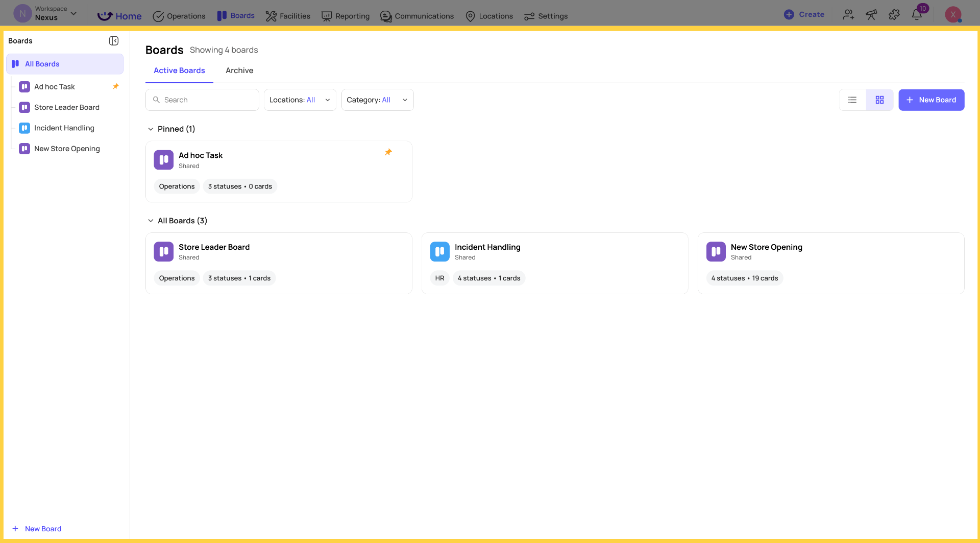The image size is (980, 543).
Task: Open the telescope explore icon
Action: point(871,15)
